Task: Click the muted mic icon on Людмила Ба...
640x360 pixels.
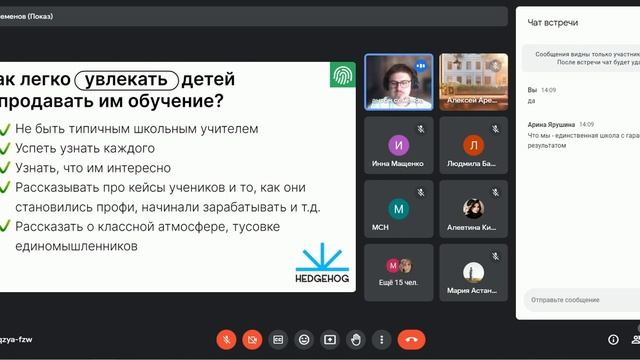Action: point(496,129)
